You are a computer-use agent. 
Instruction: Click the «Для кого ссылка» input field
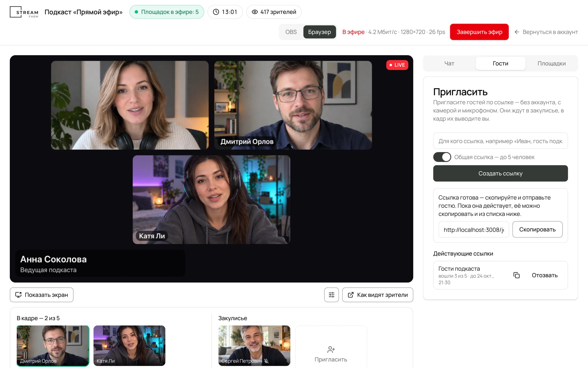click(500, 141)
